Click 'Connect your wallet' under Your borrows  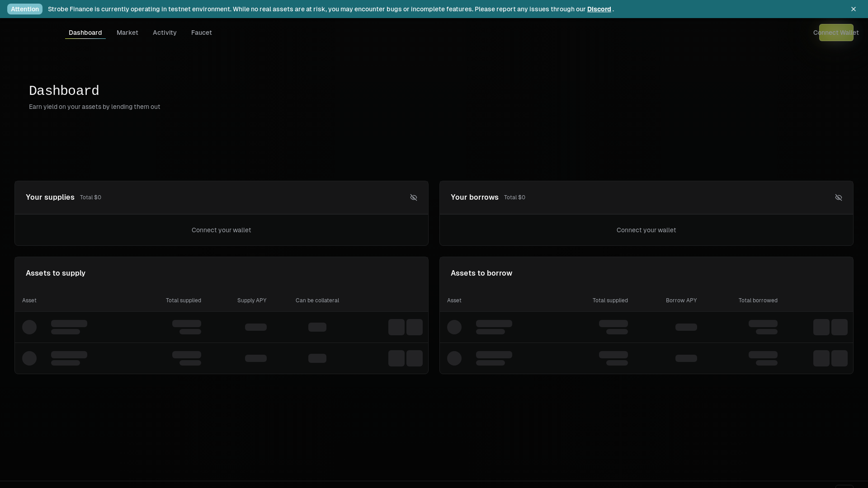(x=646, y=230)
